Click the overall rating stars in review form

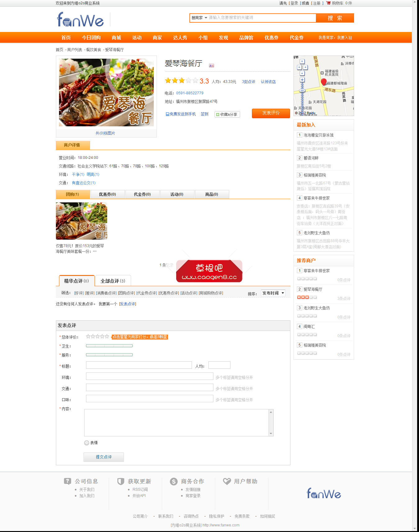98,336
